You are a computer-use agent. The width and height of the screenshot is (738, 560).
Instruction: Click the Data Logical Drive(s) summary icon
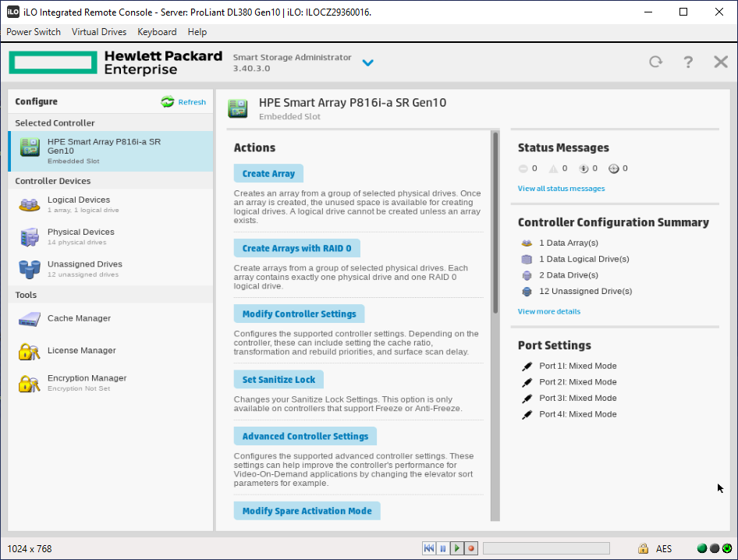click(527, 259)
